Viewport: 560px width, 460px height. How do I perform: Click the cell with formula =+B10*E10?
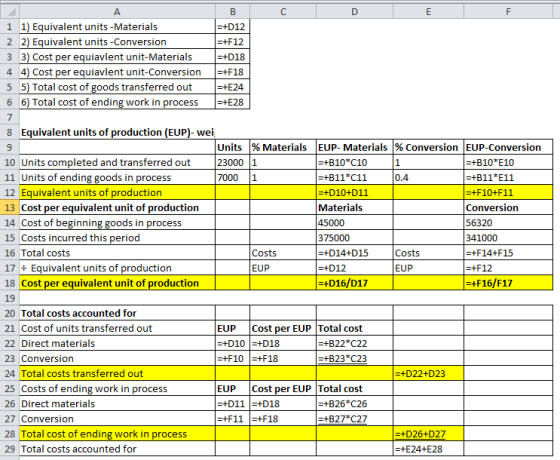(508, 162)
